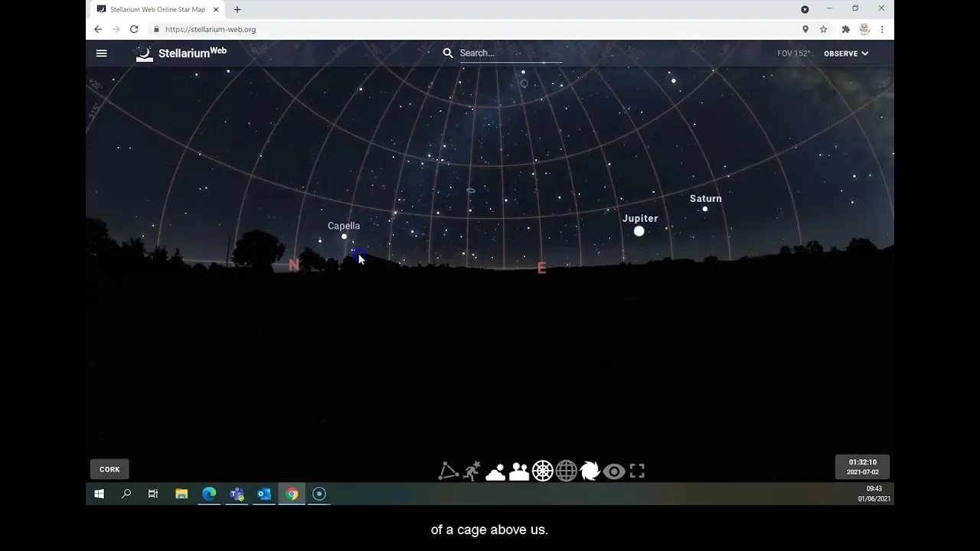Viewport: 980px width, 551px height.
Task: Click the Jupiter label
Action: click(x=640, y=218)
